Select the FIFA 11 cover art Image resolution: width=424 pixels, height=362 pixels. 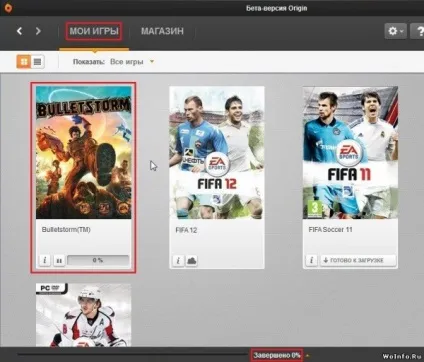pyautogui.click(x=350, y=153)
